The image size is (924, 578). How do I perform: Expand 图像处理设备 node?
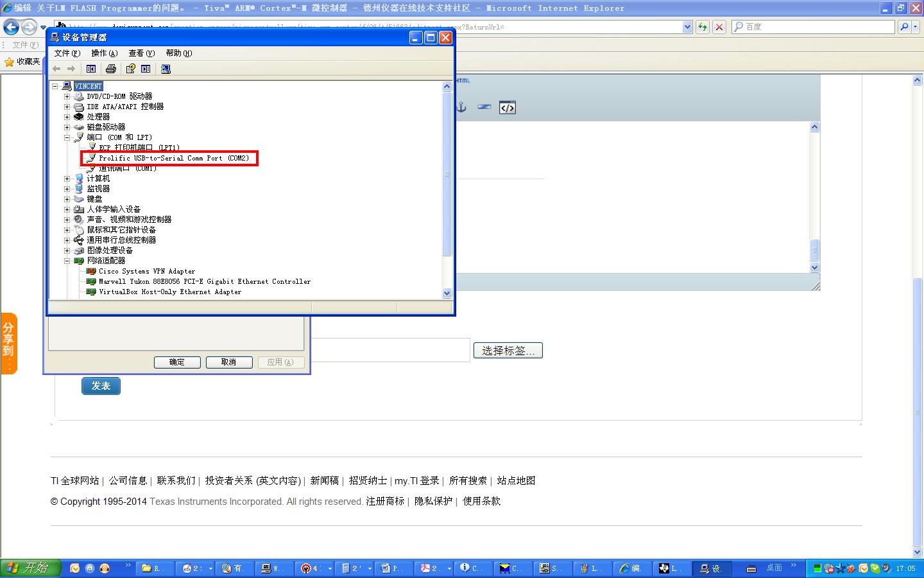click(67, 250)
